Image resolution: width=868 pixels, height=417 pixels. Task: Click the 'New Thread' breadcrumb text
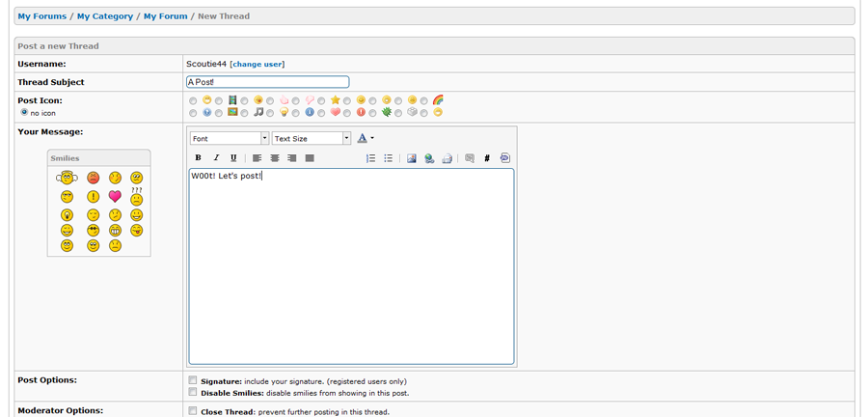(224, 16)
